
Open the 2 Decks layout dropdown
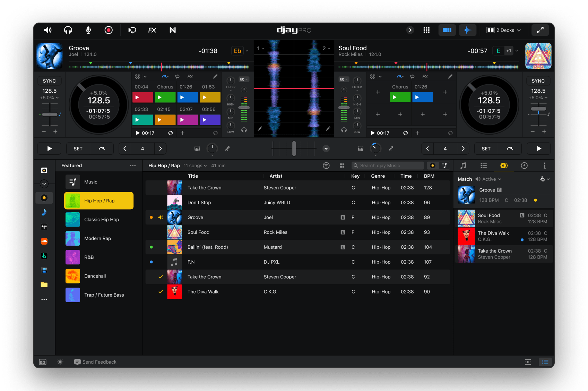[503, 30]
